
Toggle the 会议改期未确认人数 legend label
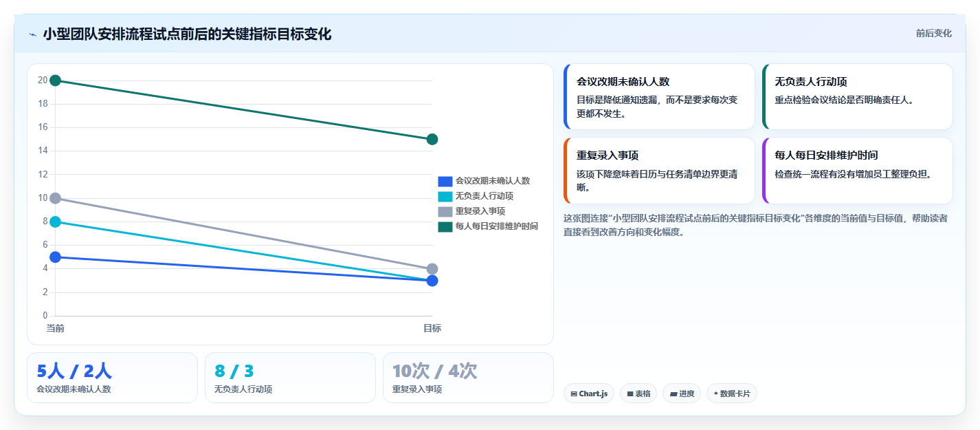pos(493,181)
